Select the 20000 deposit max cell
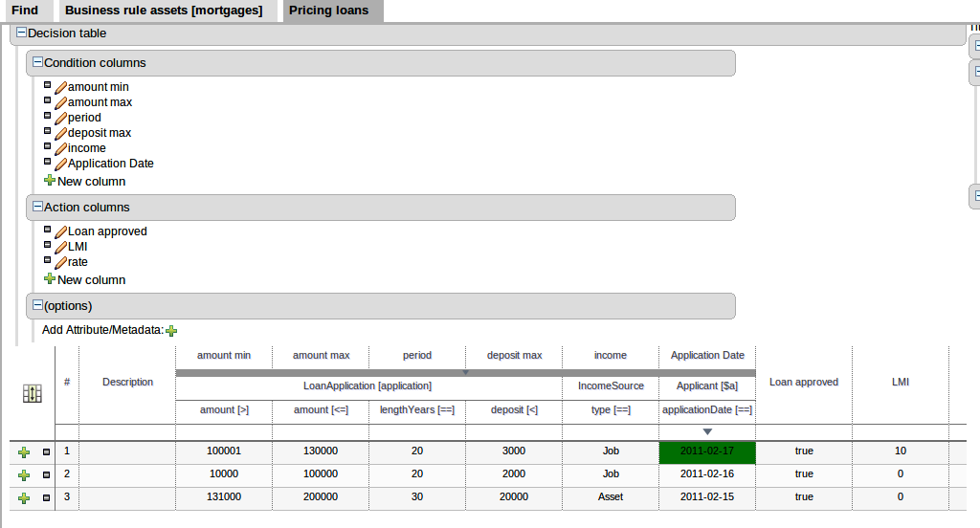Screen dimensions: 980x528 pos(514,498)
